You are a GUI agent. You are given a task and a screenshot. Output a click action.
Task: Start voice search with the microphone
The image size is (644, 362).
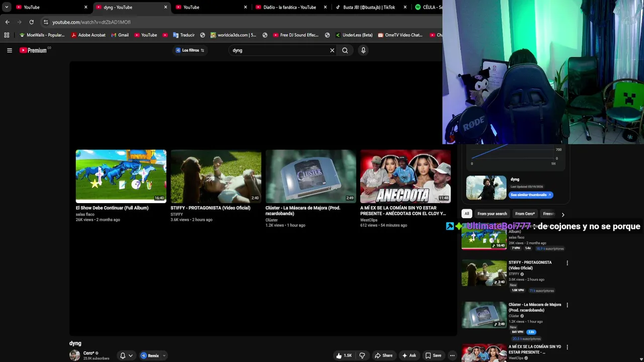[363, 50]
